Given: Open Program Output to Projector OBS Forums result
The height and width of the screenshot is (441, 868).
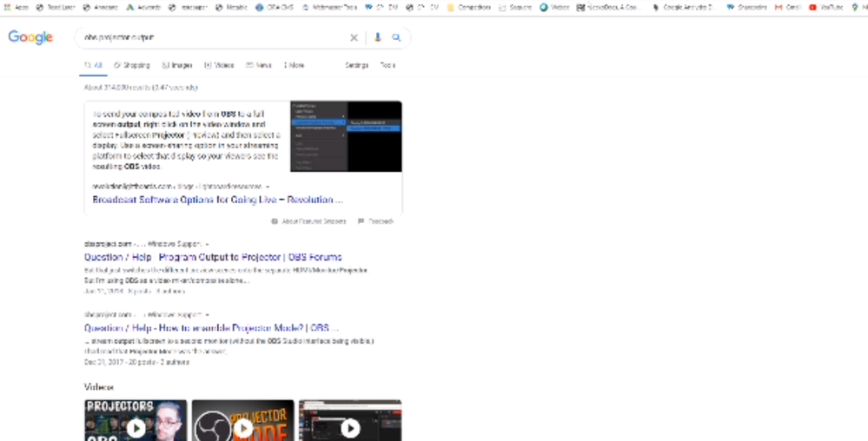Looking at the screenshot, I should [213, 257].
